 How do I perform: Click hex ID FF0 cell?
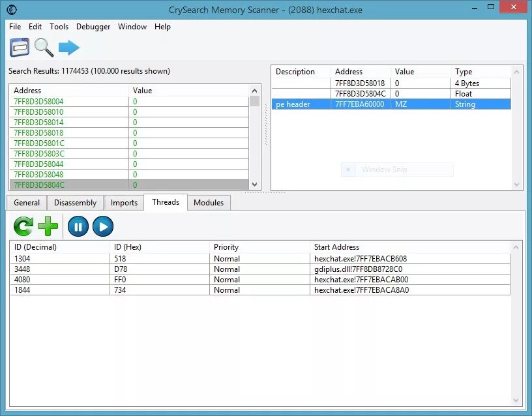coord(160,280)
